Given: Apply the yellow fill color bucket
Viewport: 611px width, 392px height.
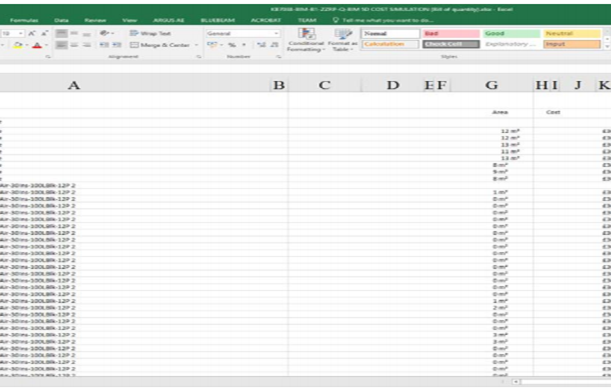Looking at the screenshot, I should point(18,45).
